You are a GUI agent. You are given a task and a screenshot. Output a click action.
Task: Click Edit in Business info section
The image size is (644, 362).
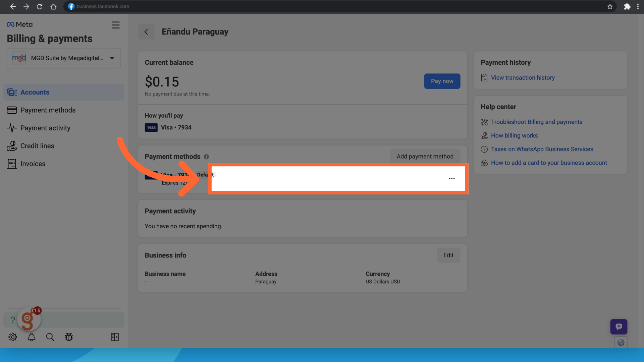pyautogui.click(x=448, y=255)
